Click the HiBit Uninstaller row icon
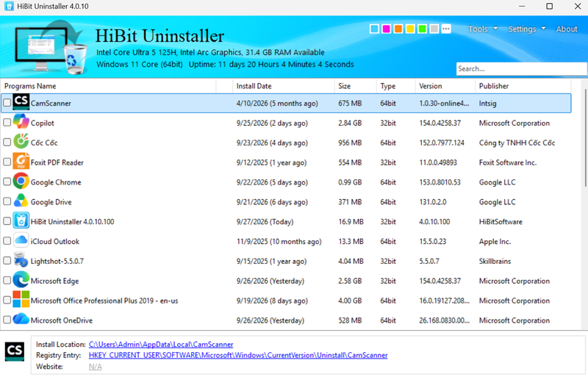 [x=21, y=220]
